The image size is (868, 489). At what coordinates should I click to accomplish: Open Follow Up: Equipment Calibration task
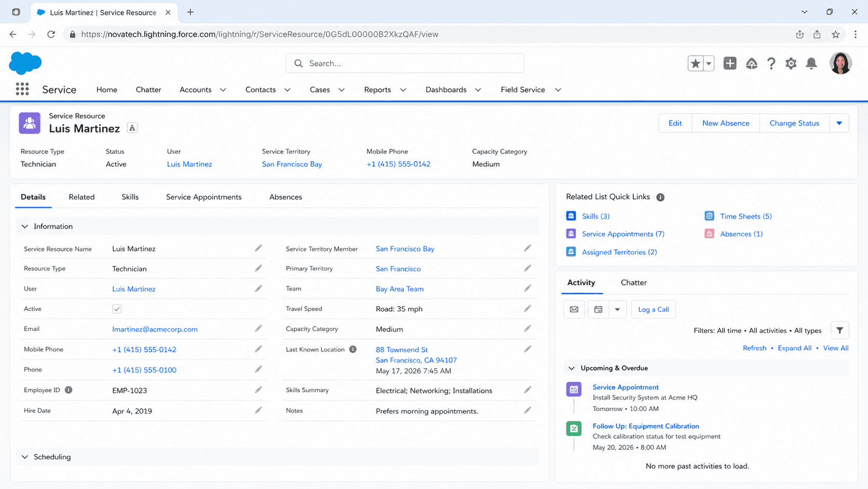tap(646, 426)
